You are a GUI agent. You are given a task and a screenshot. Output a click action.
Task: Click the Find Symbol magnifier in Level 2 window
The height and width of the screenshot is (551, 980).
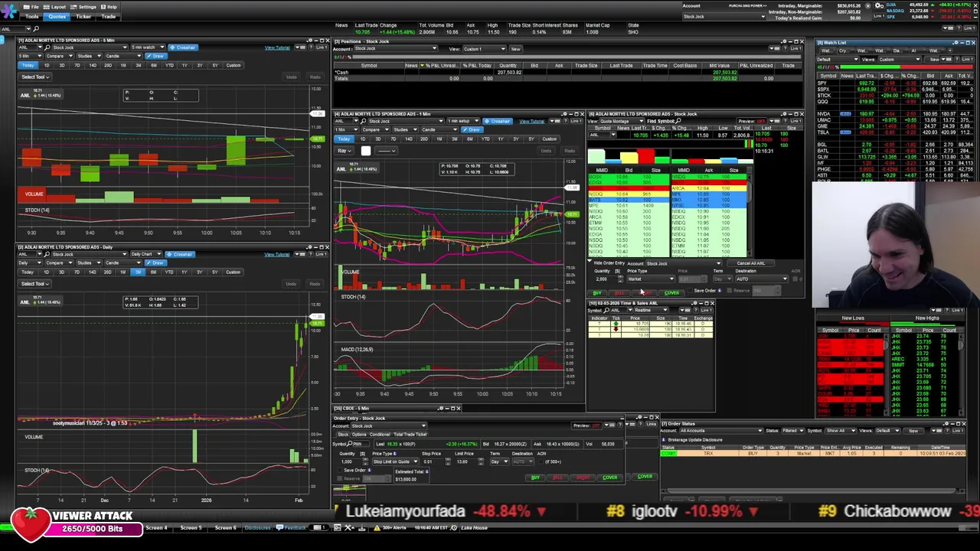678,121
